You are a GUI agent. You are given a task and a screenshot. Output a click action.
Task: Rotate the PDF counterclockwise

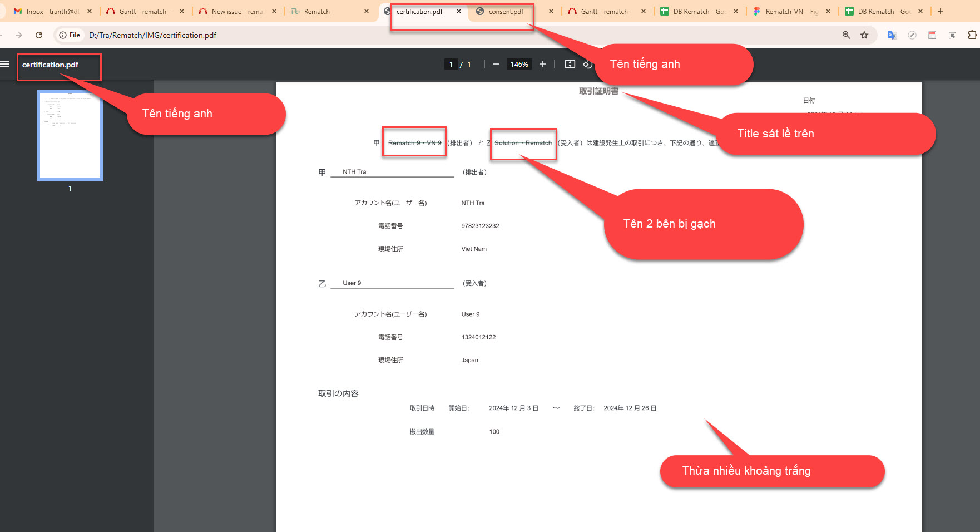(587, 65)
